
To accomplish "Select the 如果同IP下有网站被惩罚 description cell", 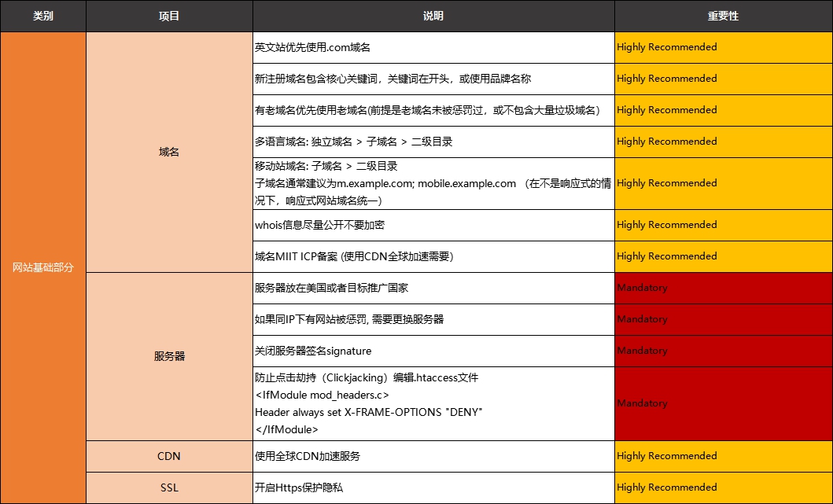I will (x=433, y=319).
